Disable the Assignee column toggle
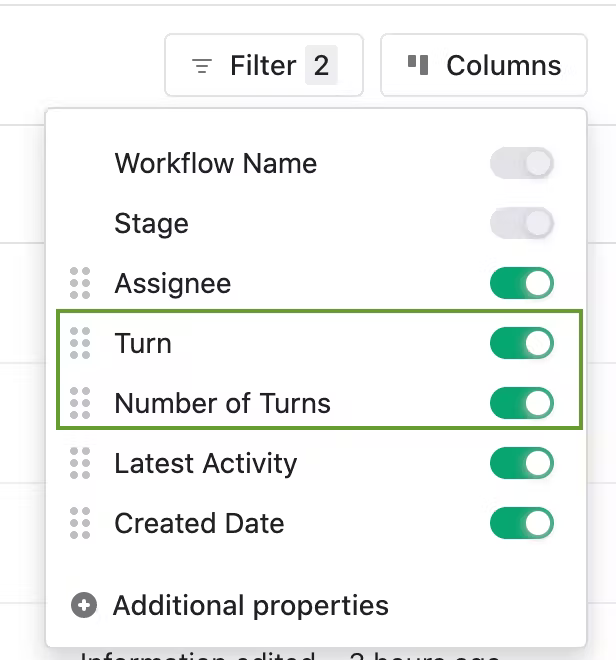Viewport: 616px width, 660px height. 521,283
